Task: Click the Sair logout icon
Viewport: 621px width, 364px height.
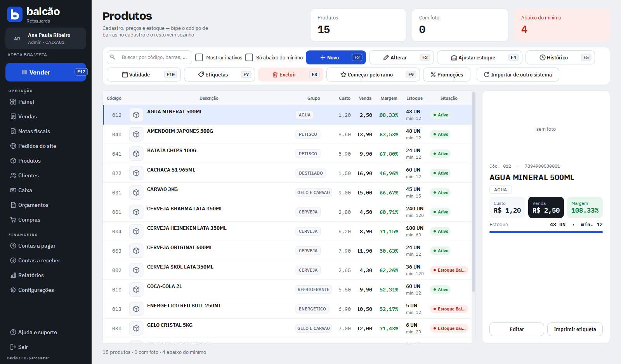Action: click(13, 347)
